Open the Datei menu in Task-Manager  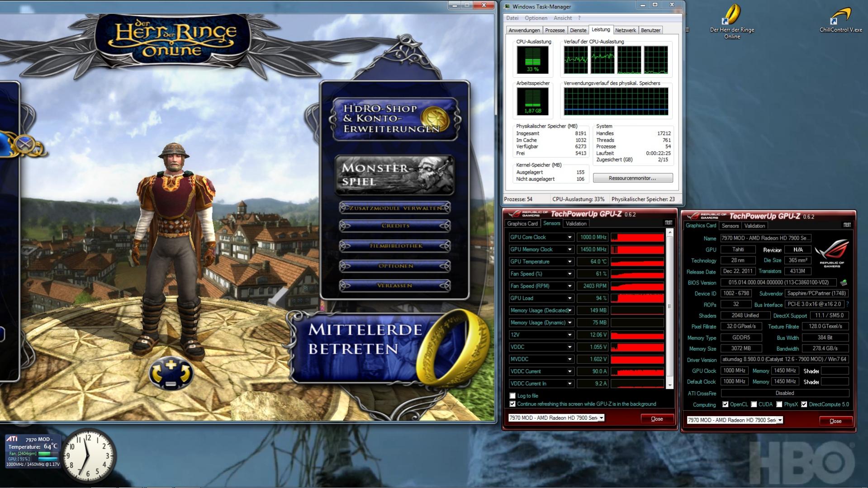(x=512, y=18)
